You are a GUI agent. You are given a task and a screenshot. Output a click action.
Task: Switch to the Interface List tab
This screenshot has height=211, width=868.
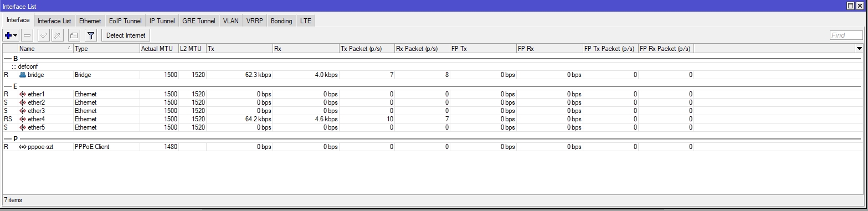[54, 21]
